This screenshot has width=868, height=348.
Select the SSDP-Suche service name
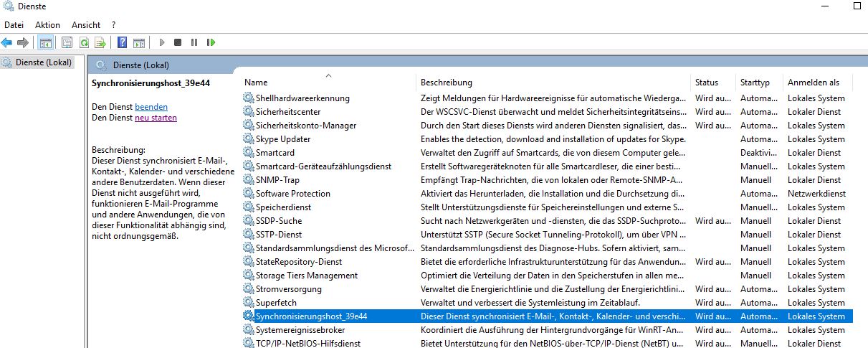(x=279, y=220)
